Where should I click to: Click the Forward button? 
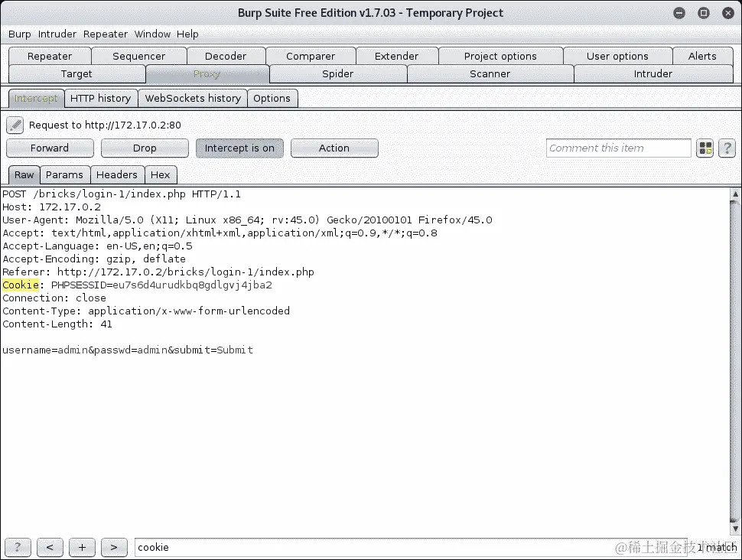[x=50, y=148]
